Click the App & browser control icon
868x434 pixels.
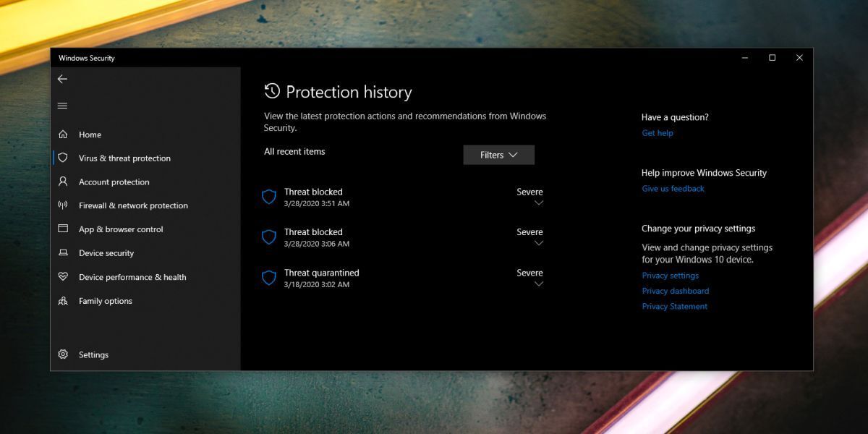pos(63,229)
